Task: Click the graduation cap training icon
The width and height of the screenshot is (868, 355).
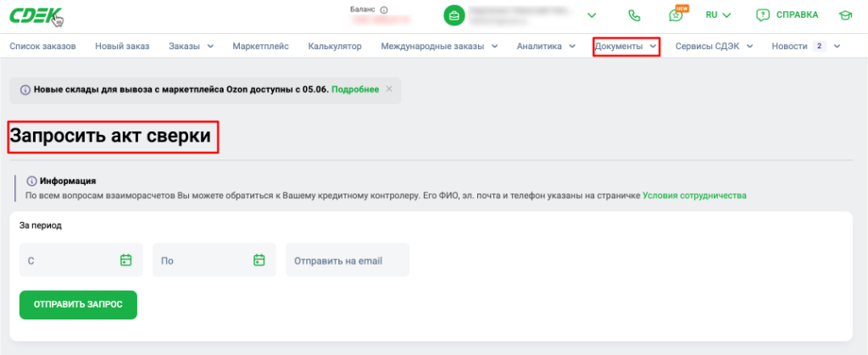Action: (x=845, y=15)
